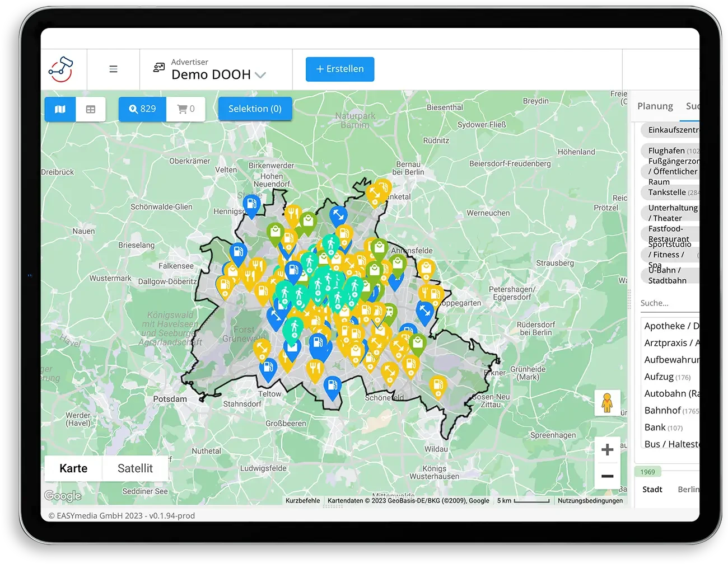This screenshot has width=728, height=564.
Task: Switch to the table view toggle
Action: coord(91,109)
